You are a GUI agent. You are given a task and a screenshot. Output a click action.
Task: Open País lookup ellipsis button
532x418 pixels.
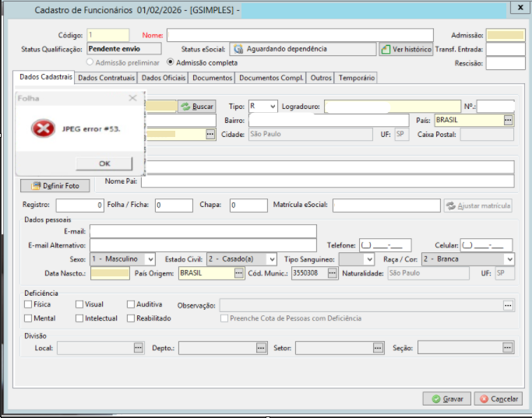pyautogui.click(x=508, y=121)
